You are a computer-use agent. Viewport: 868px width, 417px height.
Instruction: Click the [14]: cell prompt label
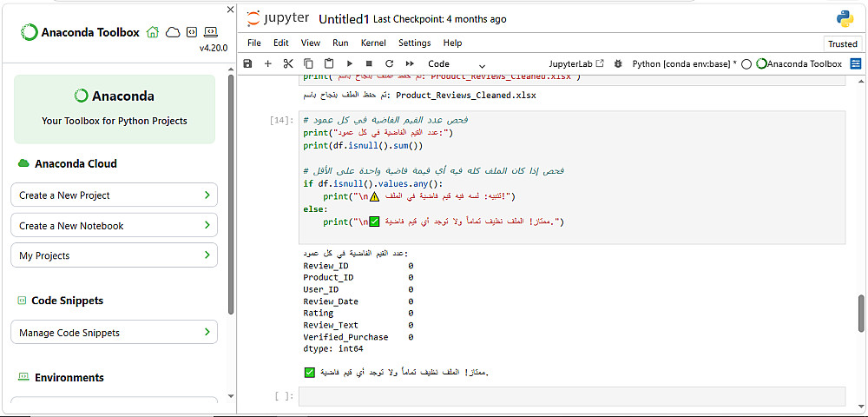coord(282,120)
